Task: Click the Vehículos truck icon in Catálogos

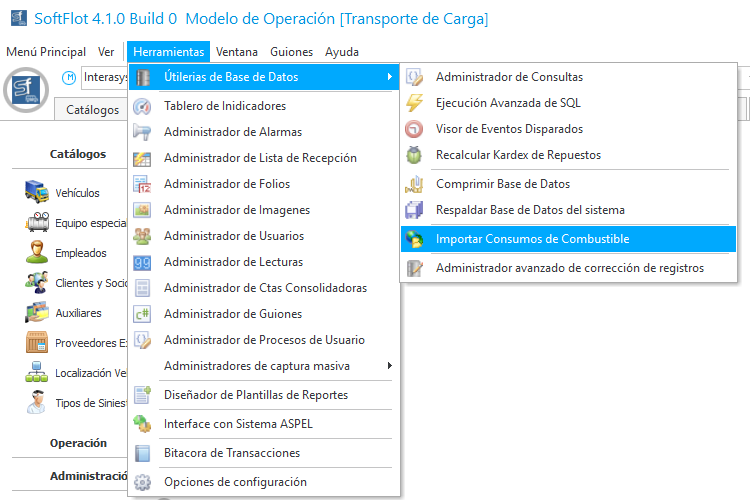Action: 38,192
